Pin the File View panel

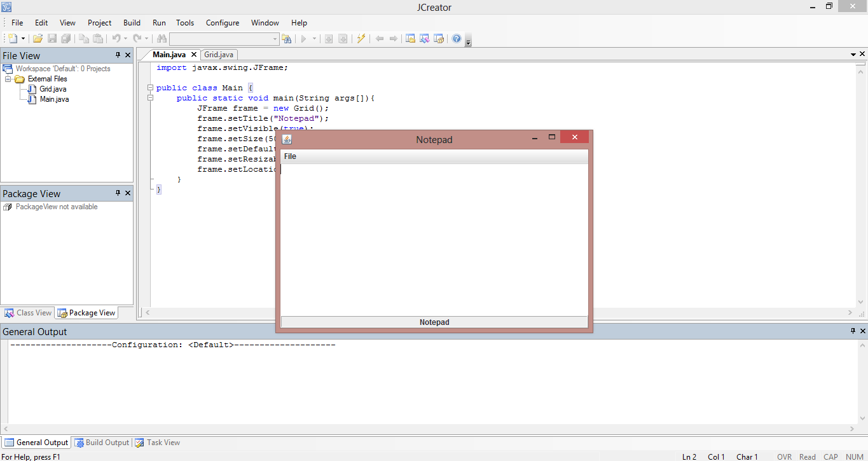tap(118, 55)
